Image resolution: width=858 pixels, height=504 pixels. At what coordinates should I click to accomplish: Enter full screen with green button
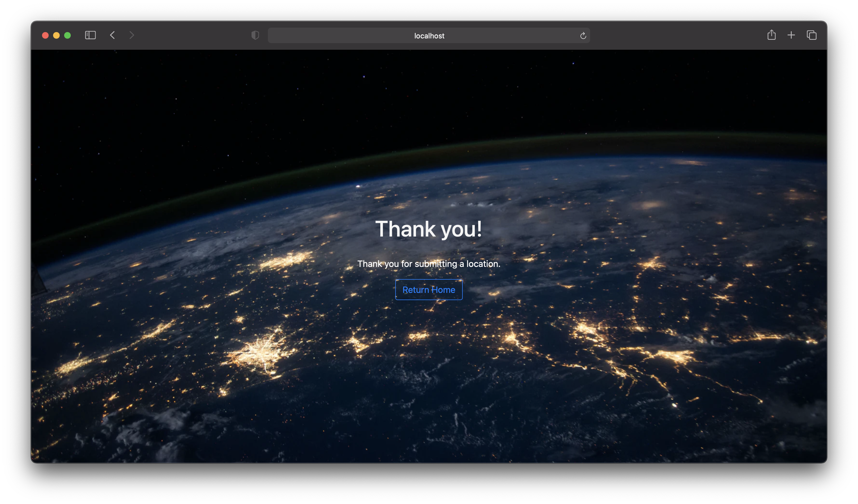[x=67, y=35]
